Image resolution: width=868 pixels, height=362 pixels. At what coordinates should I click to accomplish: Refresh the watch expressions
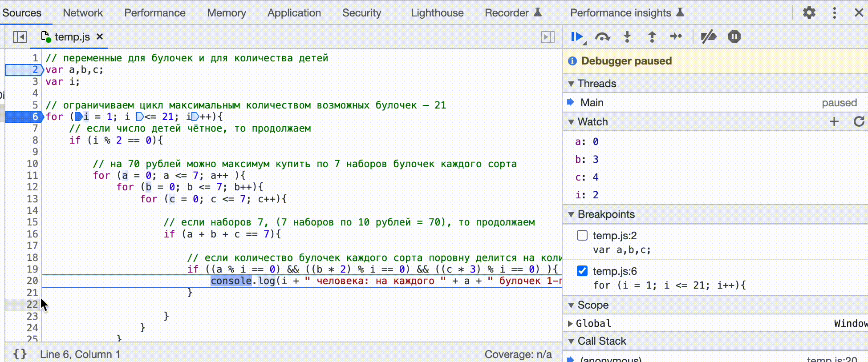click(x=859, y=121)
